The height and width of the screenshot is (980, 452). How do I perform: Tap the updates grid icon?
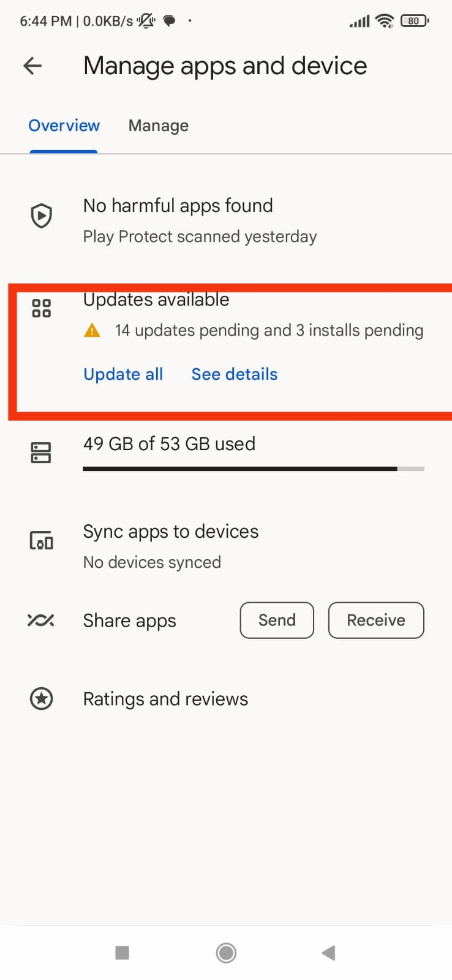tap(41, 308)
